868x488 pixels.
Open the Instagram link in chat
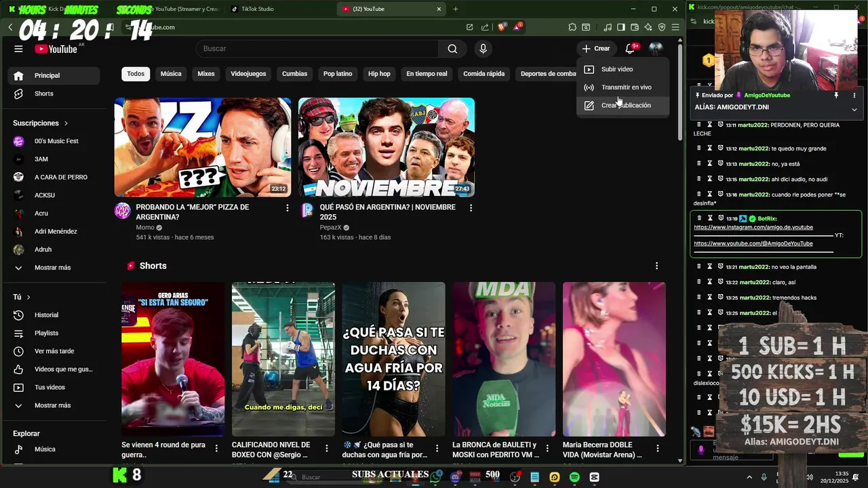(753, 228)
